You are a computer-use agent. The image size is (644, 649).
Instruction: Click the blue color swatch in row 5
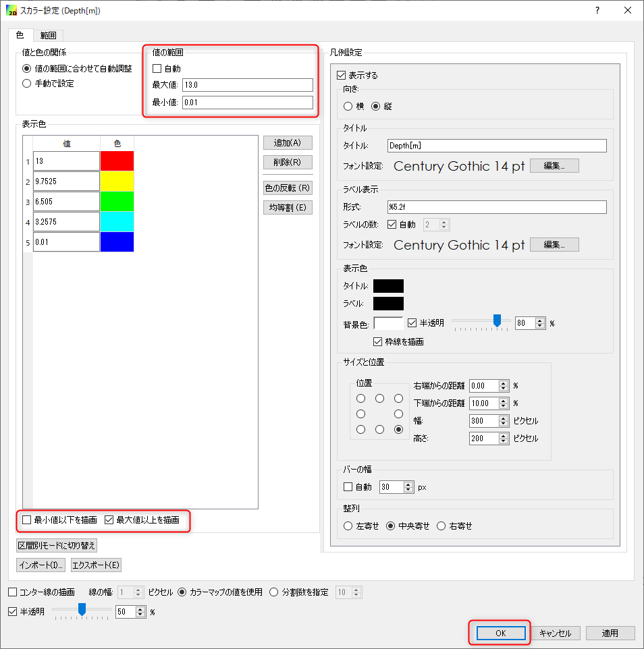point(117,242)
